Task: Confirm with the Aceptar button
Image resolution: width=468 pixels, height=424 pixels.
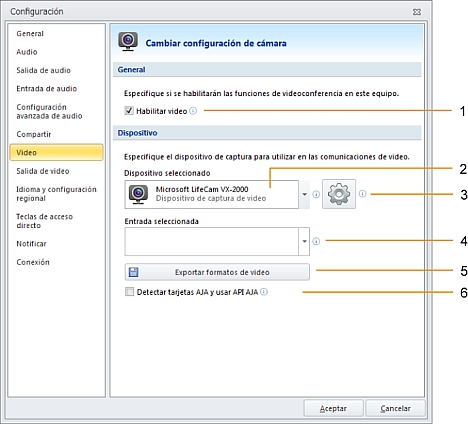Action: click(333, 408)
